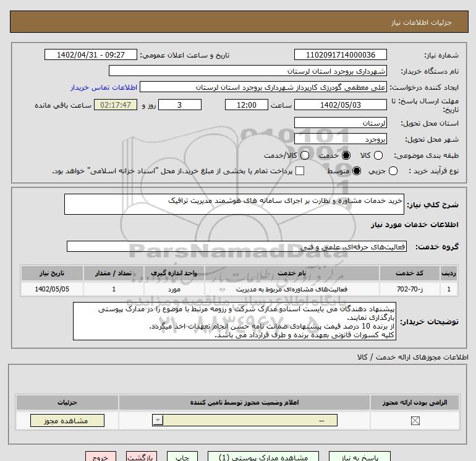
Task: Click the اطلاعات خدمات مورد نیاز heading
Action: 414,225
